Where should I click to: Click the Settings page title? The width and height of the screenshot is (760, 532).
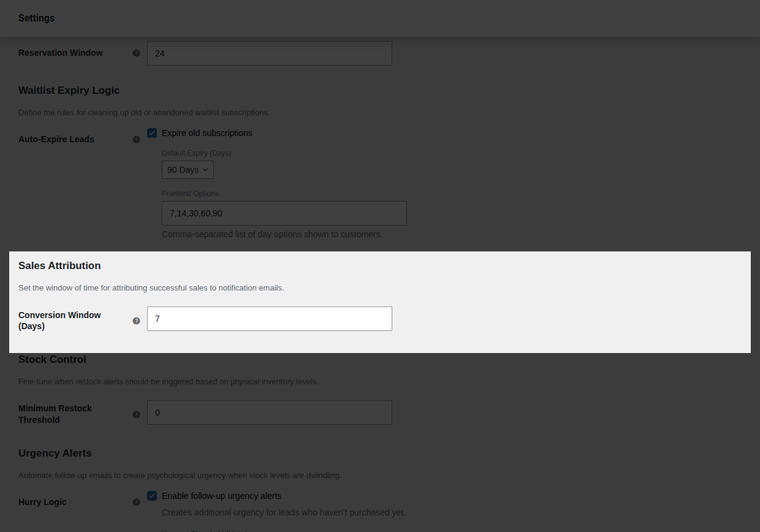[36, 18]
